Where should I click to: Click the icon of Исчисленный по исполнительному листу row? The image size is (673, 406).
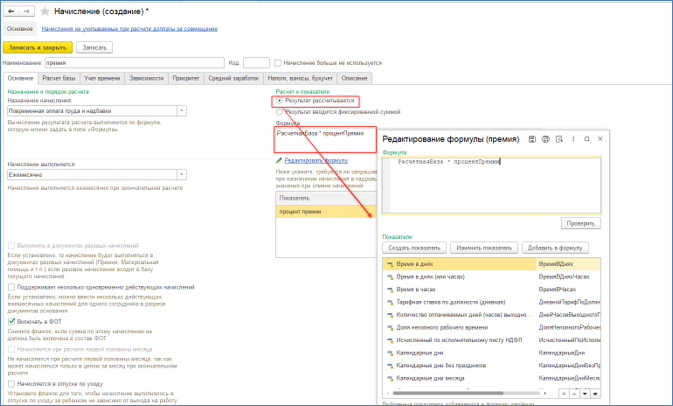(x=390, y=340)
